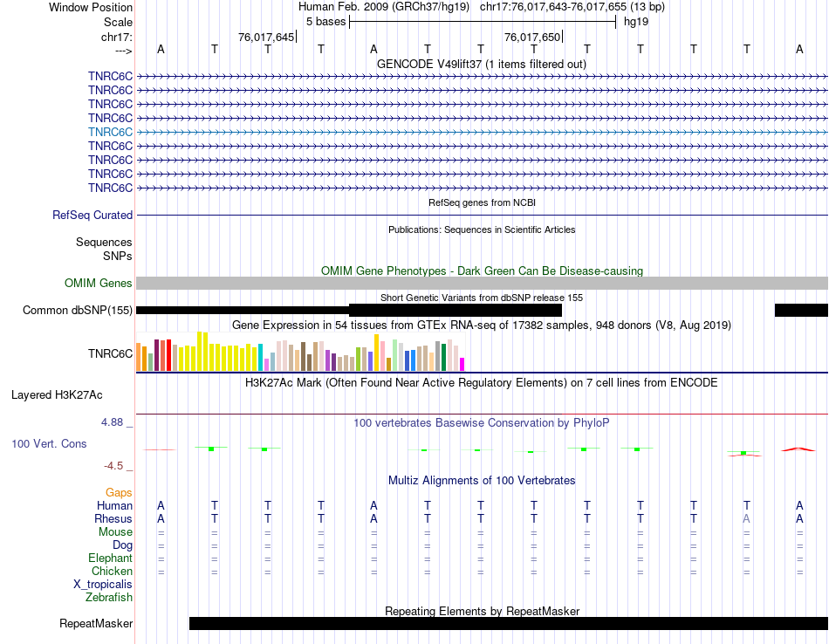Click the Sequences subtrack label
This screenshot has width=829, height=644.
104,243
